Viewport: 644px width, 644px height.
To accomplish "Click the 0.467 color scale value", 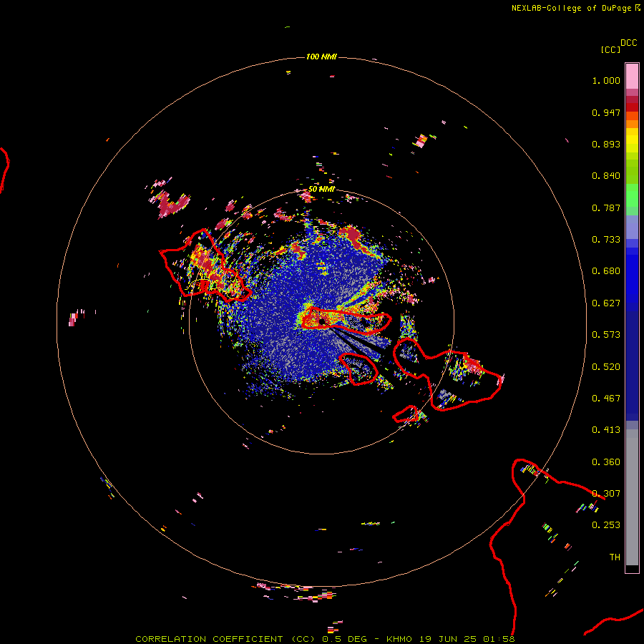I will (x=606, y=399).
